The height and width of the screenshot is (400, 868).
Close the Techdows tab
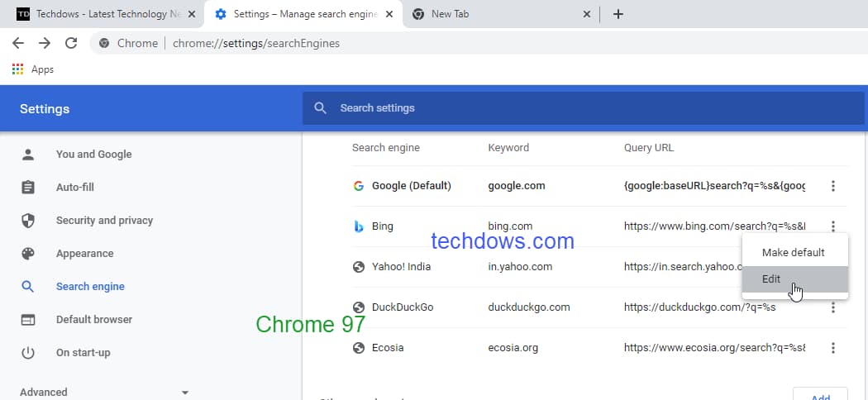pos(192,14)
